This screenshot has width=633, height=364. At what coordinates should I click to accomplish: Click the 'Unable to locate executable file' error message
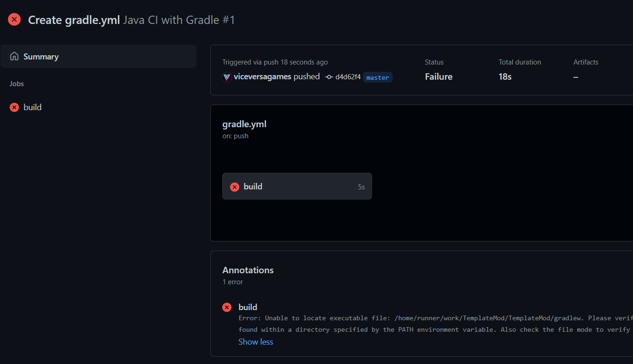coord(435,324)
